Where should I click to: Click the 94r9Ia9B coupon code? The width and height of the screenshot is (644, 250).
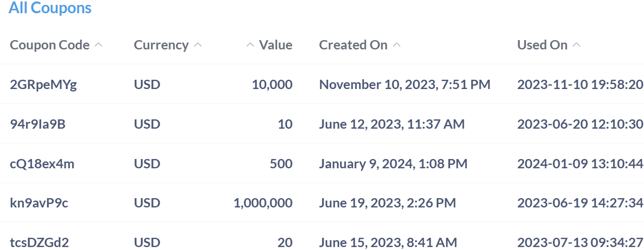coord(38,124)
